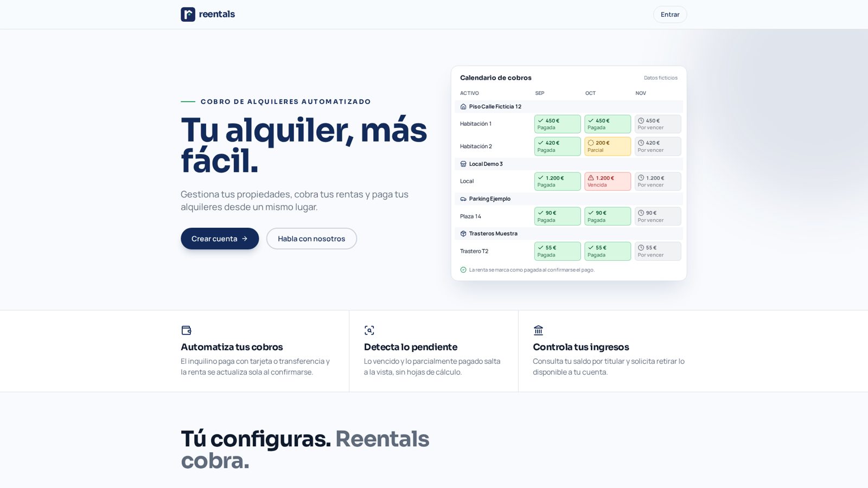Click the Trasteros Muestra group row
Image resolution: width=868 pixels, height=488 pixels.
coord(569,234)
